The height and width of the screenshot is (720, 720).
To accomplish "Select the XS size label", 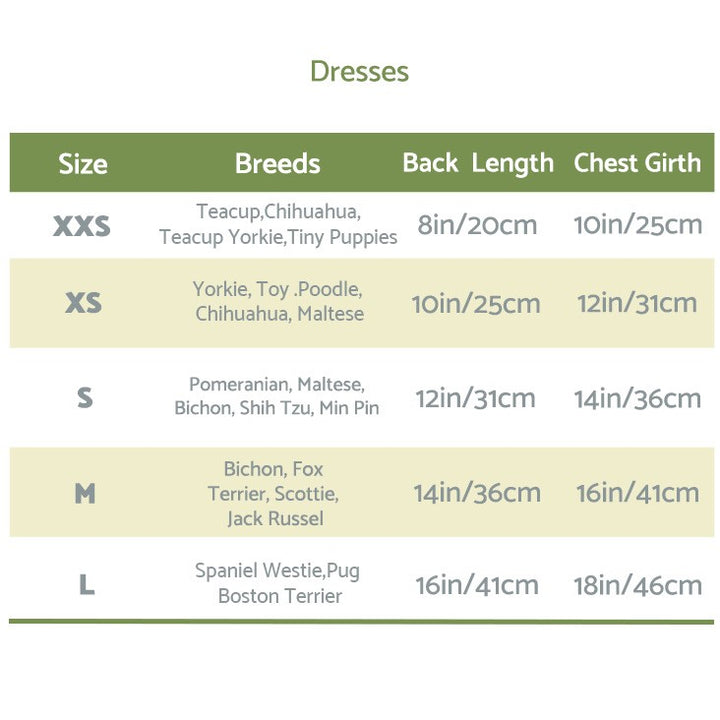I will click(x=84, y=303).
